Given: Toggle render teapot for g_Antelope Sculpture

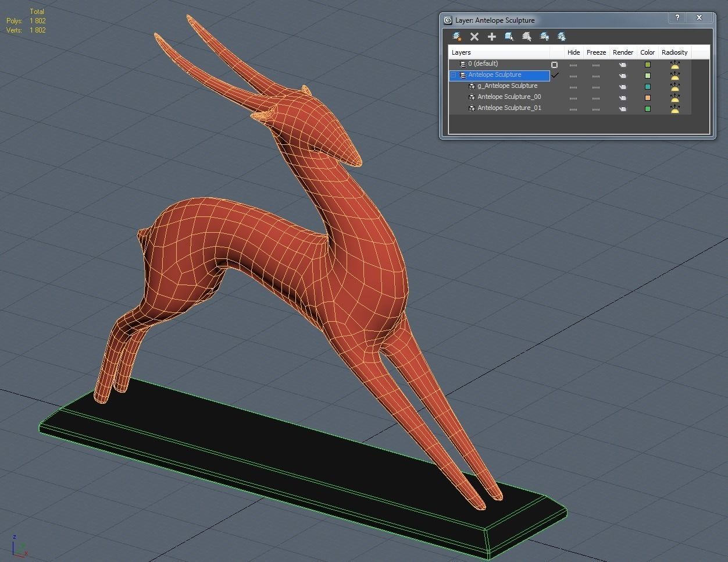Looking at the screenshot, I should coord(623,87).
